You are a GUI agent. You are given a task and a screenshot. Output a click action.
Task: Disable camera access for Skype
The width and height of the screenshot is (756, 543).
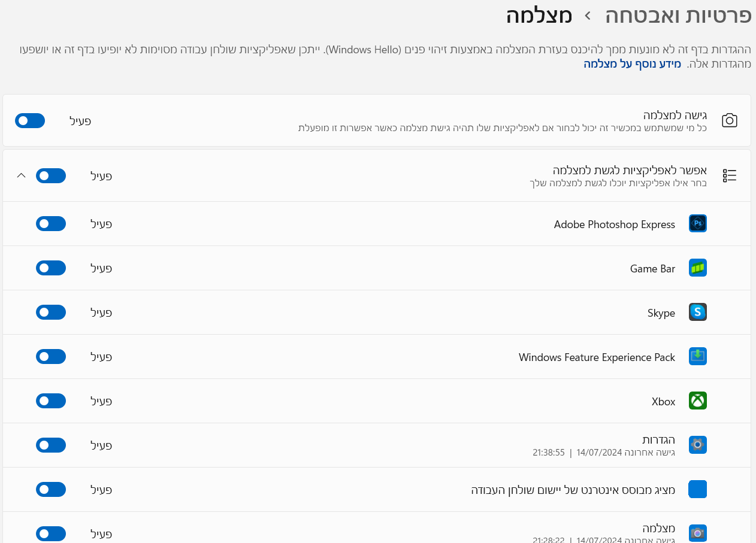point(51,313)
